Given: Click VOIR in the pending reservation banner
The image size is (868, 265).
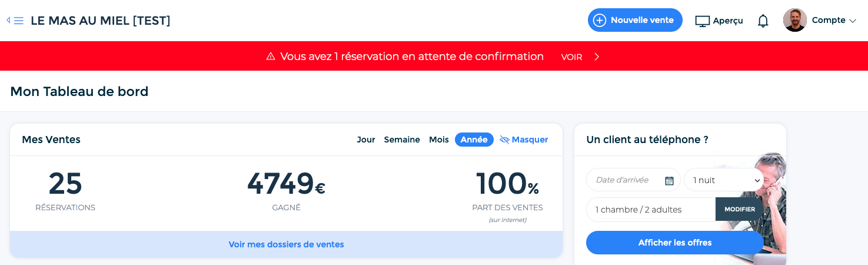Looking at the screenshot, I should [571, 57].
